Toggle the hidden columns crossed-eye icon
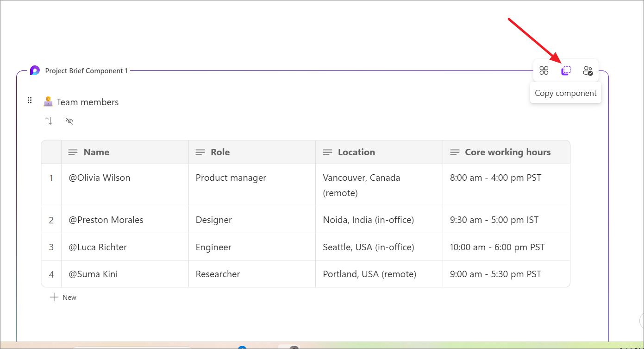 (69, 121)
